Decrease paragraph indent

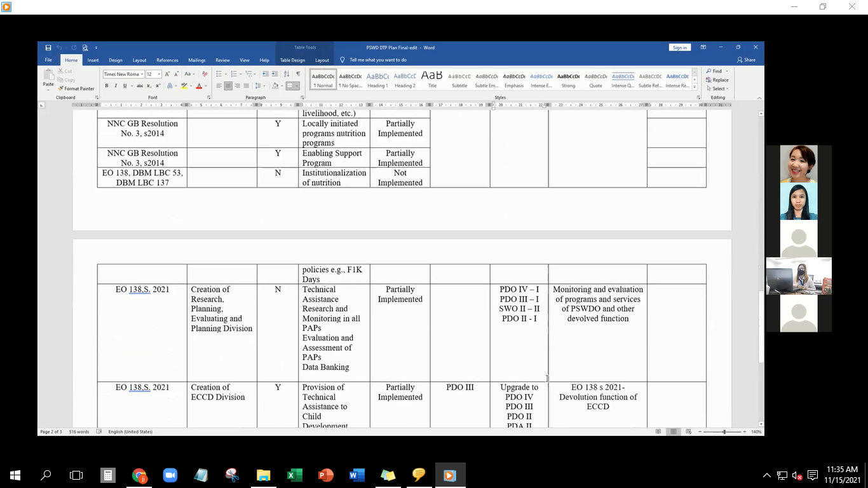click(x=266, y=74)
